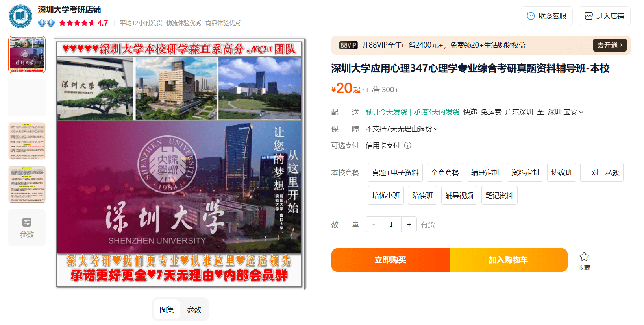The width and height of the screenshot is (644, 325).
Task: Select the blank second product thumbnail
Action: 27,98
